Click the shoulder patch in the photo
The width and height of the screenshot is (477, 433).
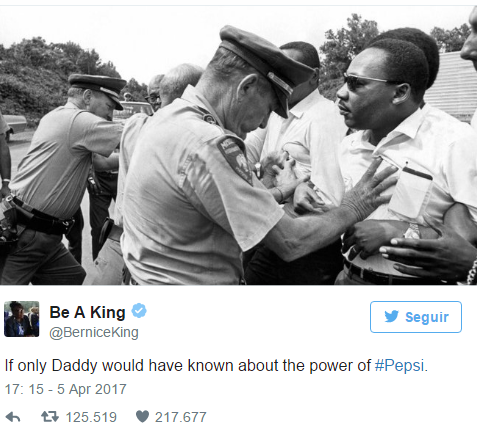[x=235, y=159]
